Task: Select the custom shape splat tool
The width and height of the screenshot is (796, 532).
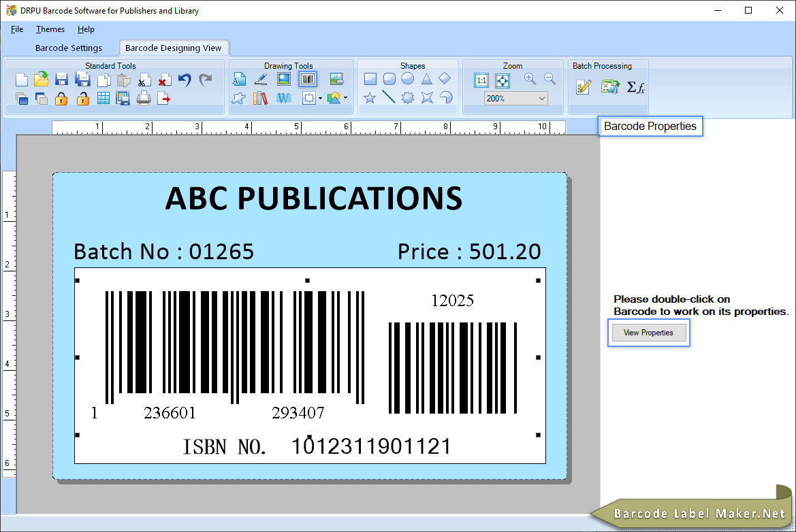Action: click(x=238, y=98)
